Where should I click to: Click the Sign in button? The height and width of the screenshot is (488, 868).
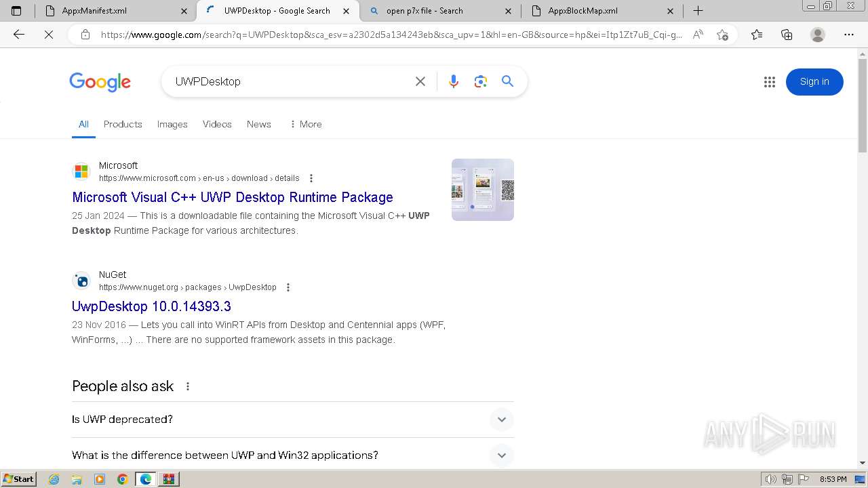(x=814, y=82)
